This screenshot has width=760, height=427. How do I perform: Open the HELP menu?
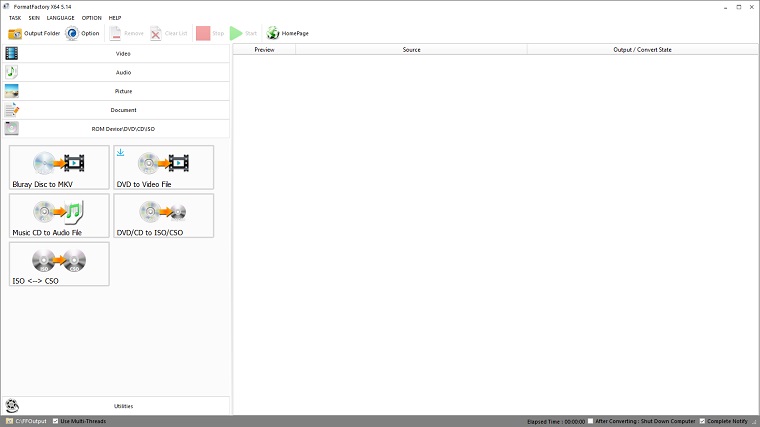pos(115,18)
